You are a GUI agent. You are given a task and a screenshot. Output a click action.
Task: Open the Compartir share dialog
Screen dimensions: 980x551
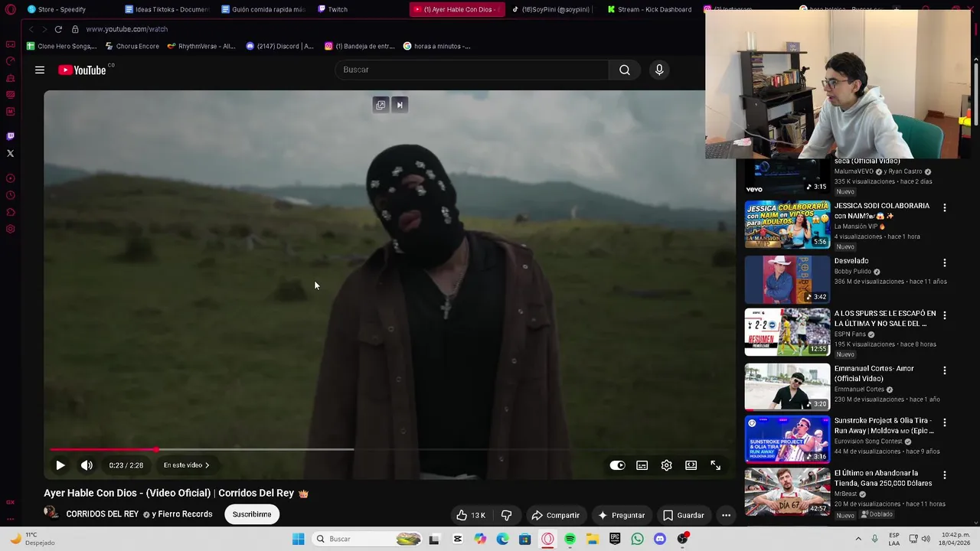pyautogui.click(x=556, y=515)
